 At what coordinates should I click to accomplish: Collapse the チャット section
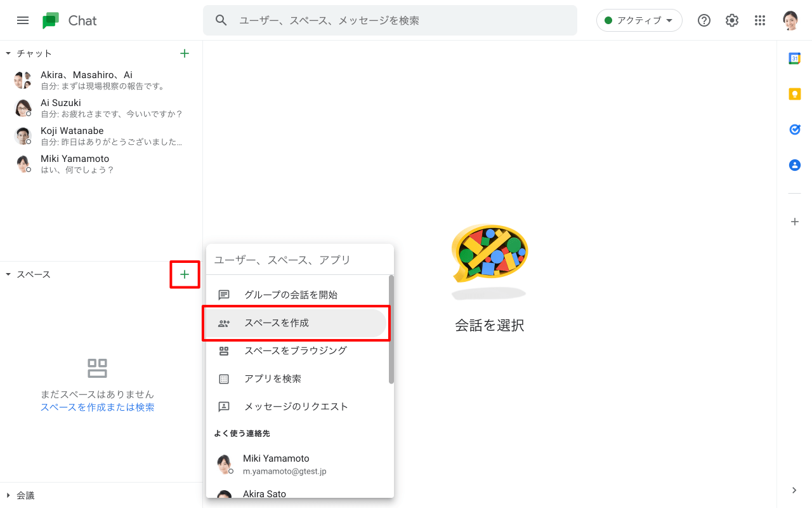point(8,53)
